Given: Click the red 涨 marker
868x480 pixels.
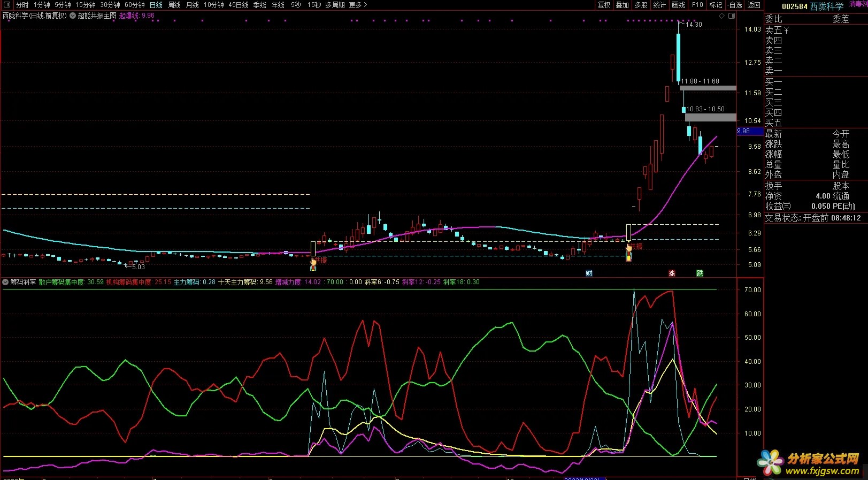Looking at the screenshot, I should [672, 273].
